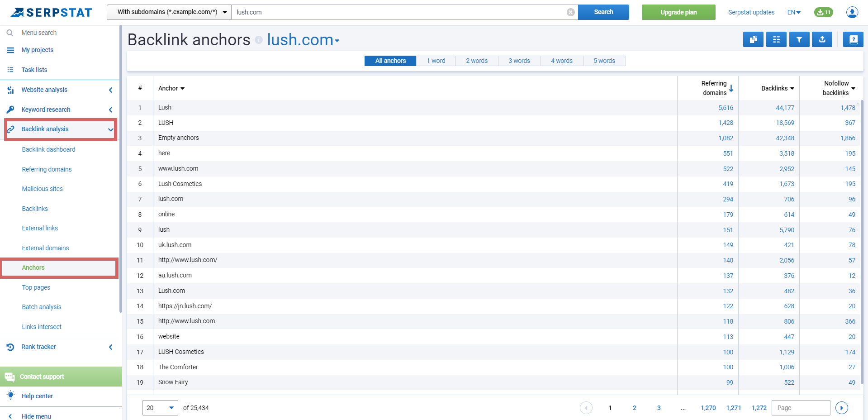The height and width of the screenshot is (420, 868).
Task: Switch to the 2 words anchors tab
Action: 476,61
